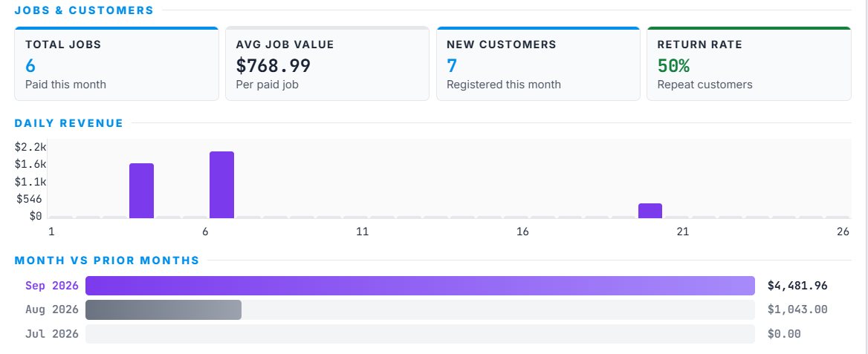
Task: Click the Aug 2026 gray progress bar
Action: click(163, 309)
